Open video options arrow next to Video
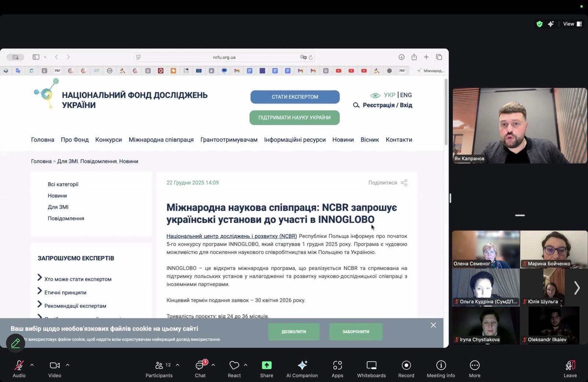Image resolution: width=588 pixels, height=382 pixels. (x=68, y=365)
